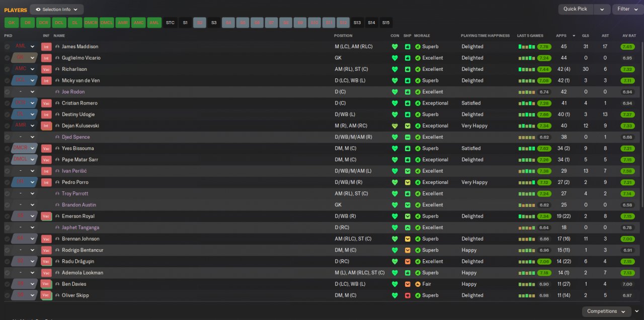
Task: Click the profile icon beside Ademola Lookman
Action: point(57,273)
